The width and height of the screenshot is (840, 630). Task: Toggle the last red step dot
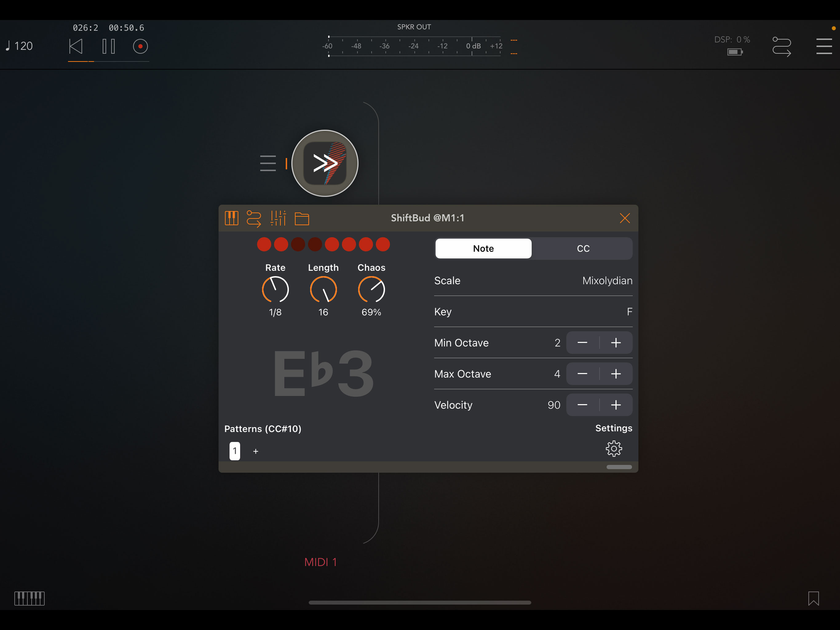point(383,244)
